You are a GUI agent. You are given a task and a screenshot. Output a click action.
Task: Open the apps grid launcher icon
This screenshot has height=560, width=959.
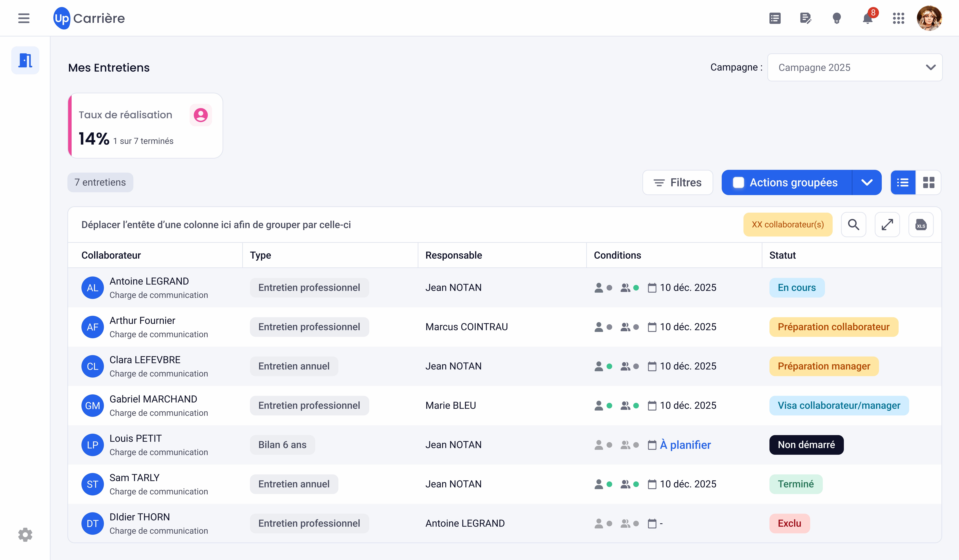tap(898, 18)
